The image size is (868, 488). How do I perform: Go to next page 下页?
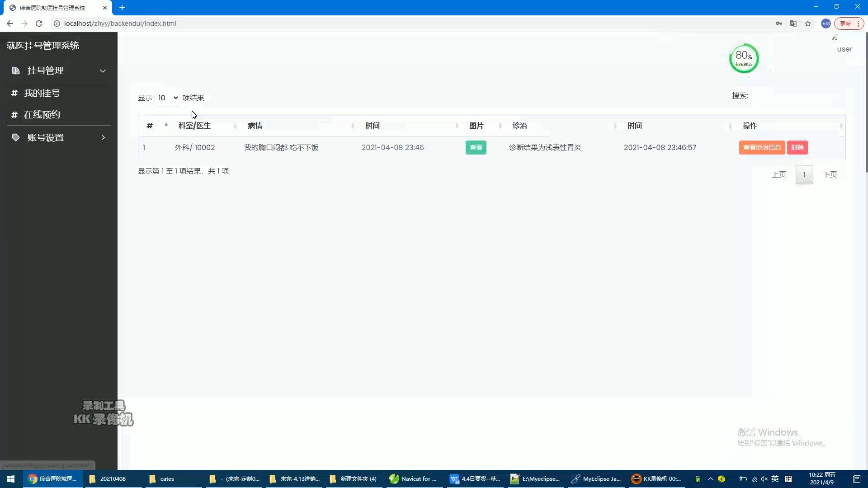click(830, 175)
